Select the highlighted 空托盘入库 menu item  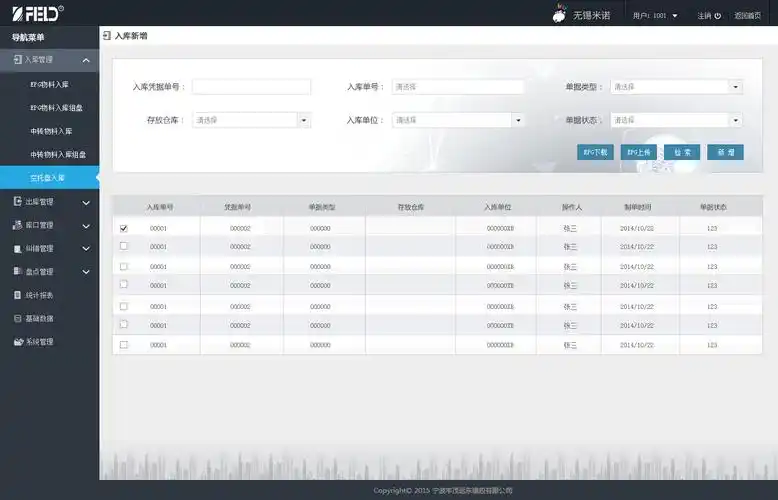[x=50, y=178]
